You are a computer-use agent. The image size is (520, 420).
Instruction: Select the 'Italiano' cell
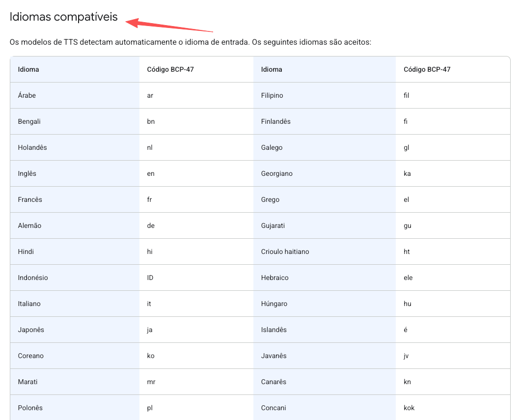pyautogui.click(x=75, y=304)
